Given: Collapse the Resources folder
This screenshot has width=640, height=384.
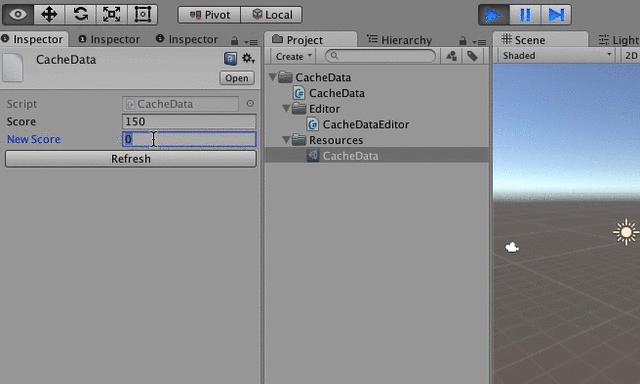Looking at the screenshot, I should [x=286, y=140].
